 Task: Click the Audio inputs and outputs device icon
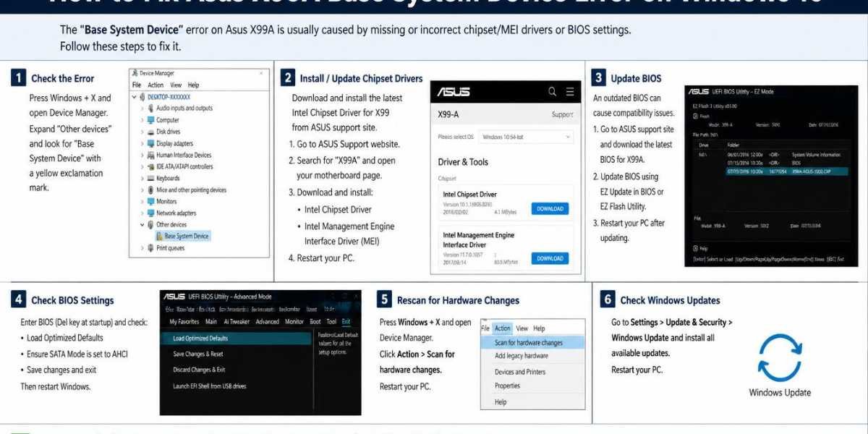click(151, 109)
